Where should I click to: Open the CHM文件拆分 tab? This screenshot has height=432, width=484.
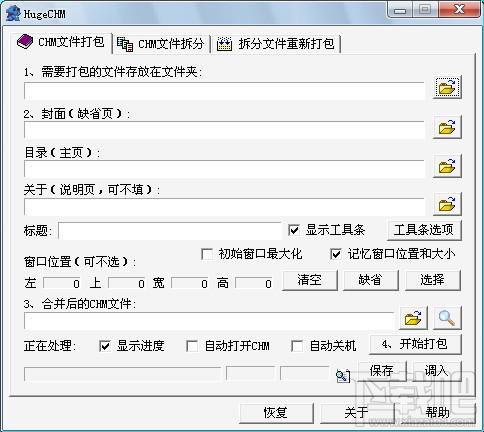tap(161, 44)
